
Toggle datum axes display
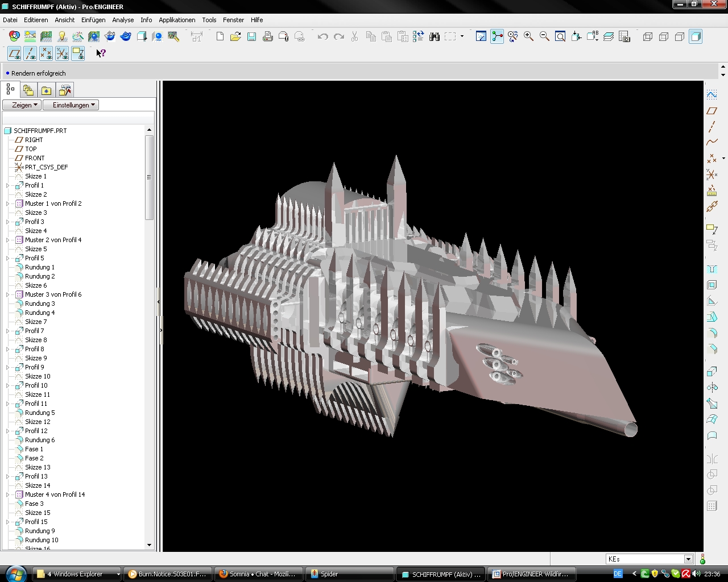pos(30,53)
